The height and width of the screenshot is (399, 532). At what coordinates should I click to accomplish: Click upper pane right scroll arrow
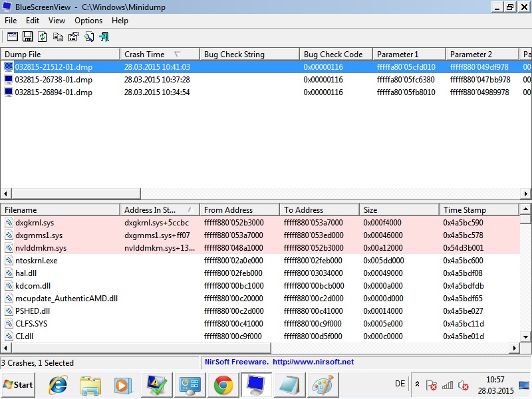[x=525, y=194]
